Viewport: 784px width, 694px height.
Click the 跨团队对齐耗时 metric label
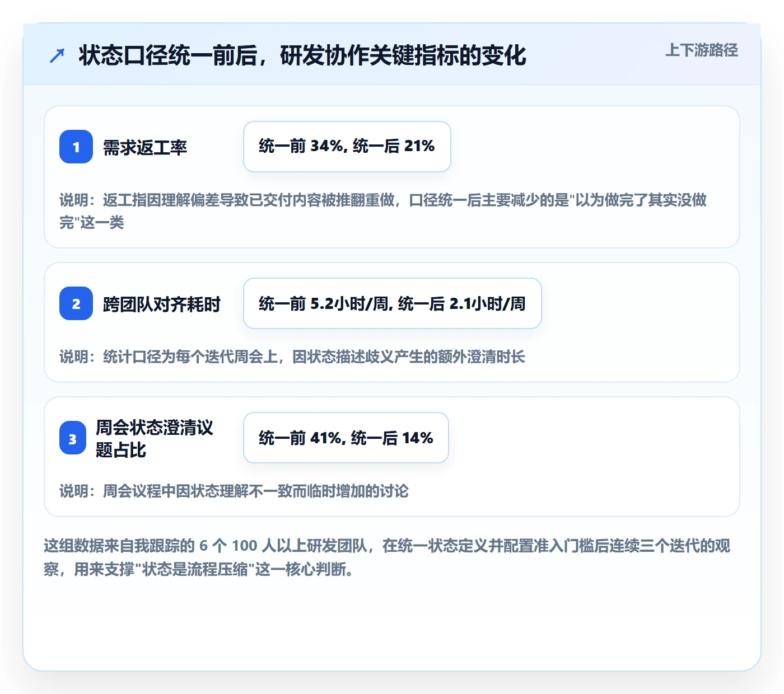pos(161,304)
